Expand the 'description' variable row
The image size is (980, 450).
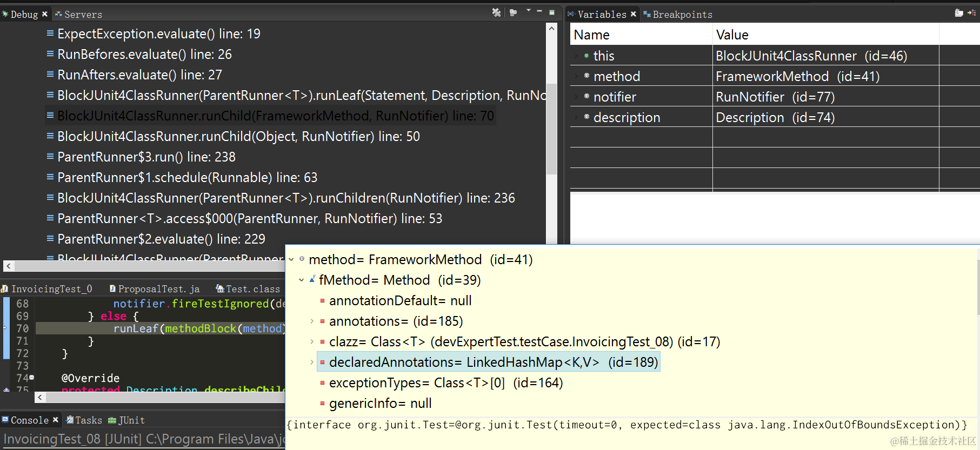576,117
